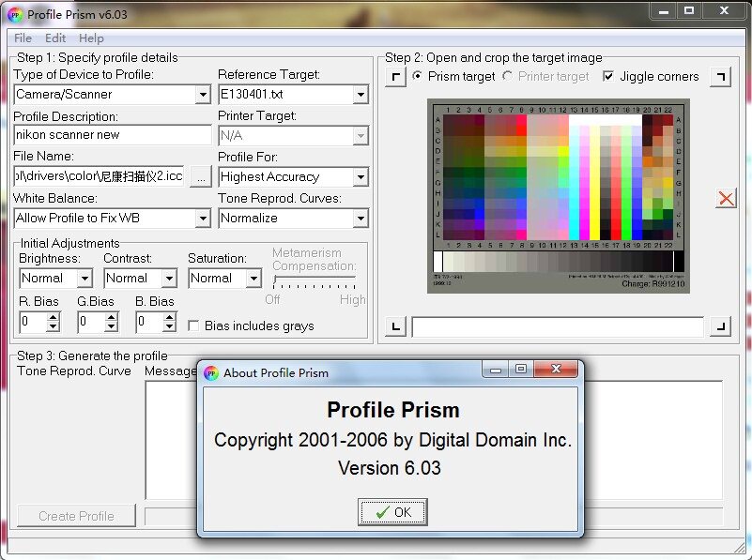
Task: Click the bottom-left corner crop button
Action: pos(395,326)
